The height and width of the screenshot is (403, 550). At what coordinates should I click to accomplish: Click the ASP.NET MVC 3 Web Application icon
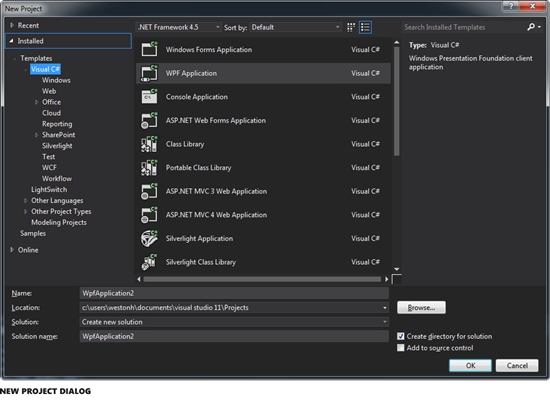[149, 191]
